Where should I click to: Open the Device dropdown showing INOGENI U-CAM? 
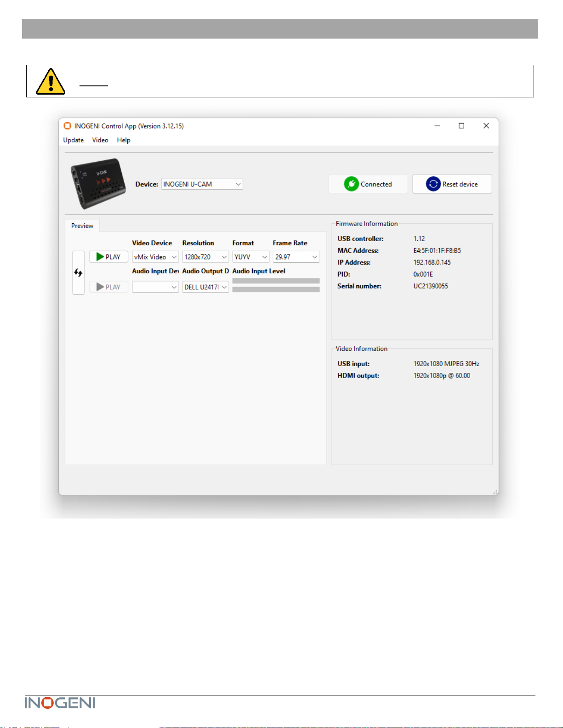click(x=202, y=184)
